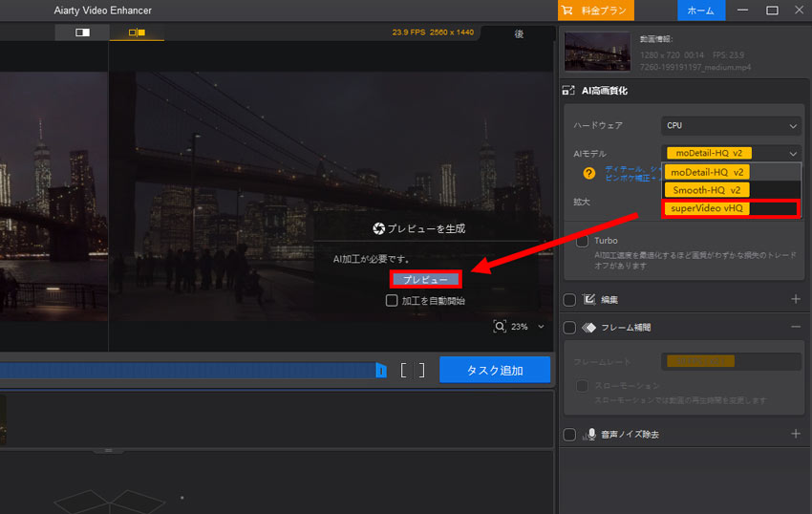Click the 2560 x 1440 resolution text
The image size is (812, 514).
pos(452,32)
